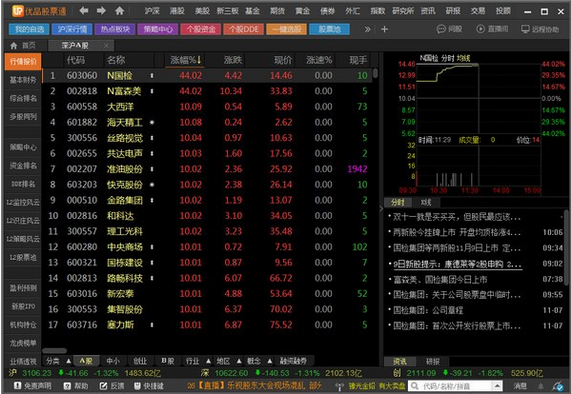
Task: Click the 乐视股东大会 live ticker headline
Action: tap(255, 386)
